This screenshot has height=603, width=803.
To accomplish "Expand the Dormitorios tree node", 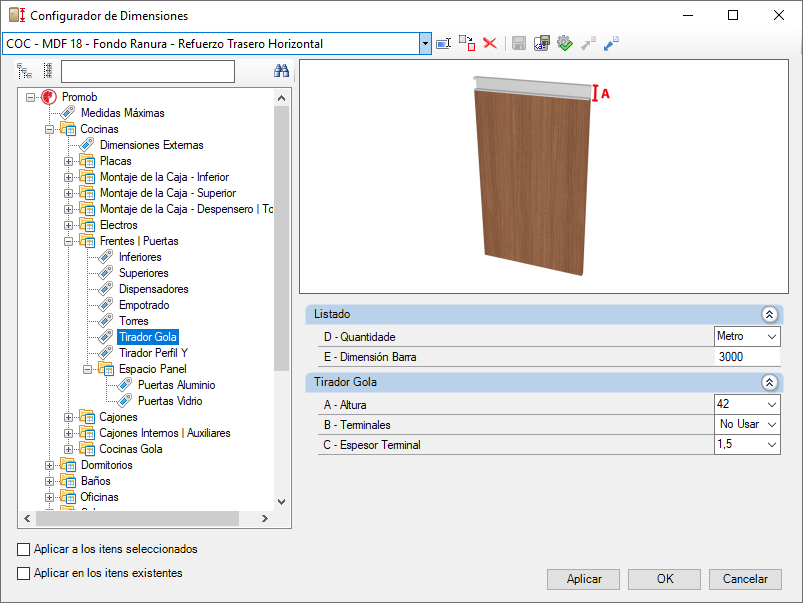I will click(x=49, y=465).
